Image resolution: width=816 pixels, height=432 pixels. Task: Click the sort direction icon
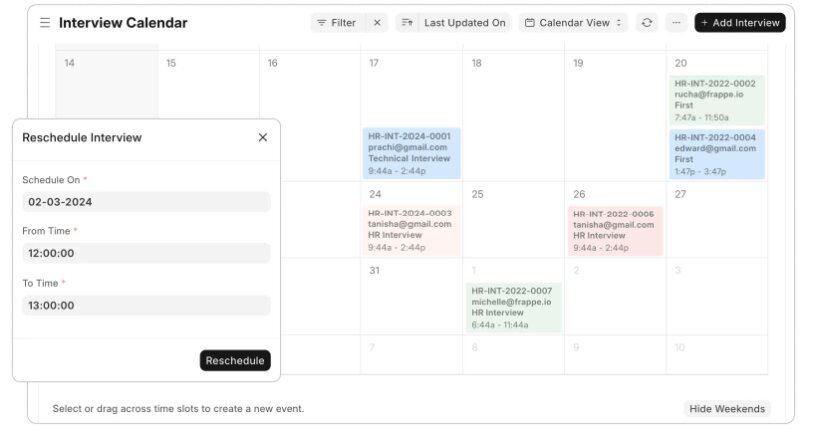(406, 23)
